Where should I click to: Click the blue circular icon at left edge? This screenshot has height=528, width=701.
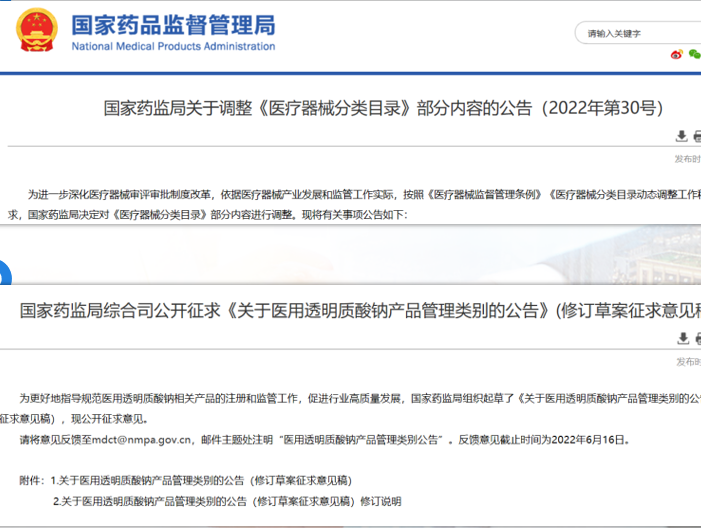coord(3,274)
